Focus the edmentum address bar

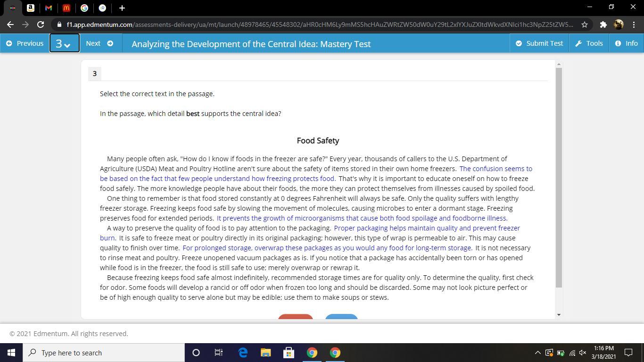click(320, 25)
